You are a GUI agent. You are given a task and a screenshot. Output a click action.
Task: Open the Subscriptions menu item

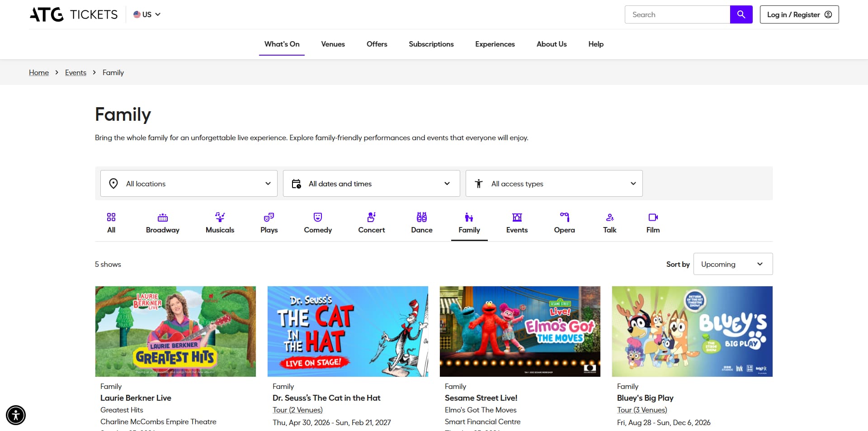[431, 44]
